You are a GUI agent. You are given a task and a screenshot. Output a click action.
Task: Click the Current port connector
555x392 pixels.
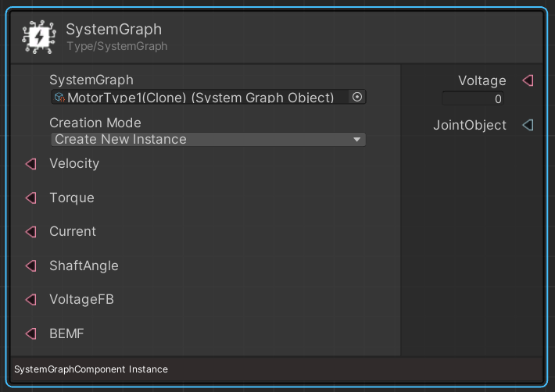31,232
